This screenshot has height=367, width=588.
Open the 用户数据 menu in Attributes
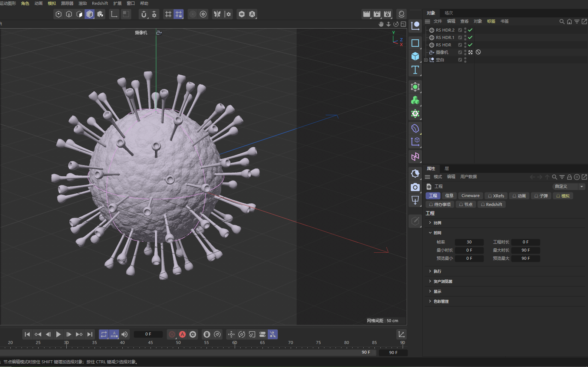pyautogui.click(x=469, y=177)
